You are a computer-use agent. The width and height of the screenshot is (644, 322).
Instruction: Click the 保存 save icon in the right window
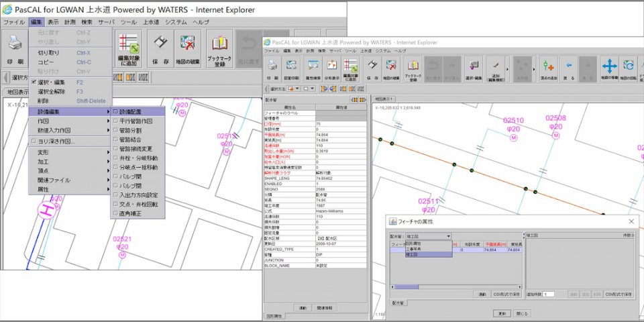(372, 68)
